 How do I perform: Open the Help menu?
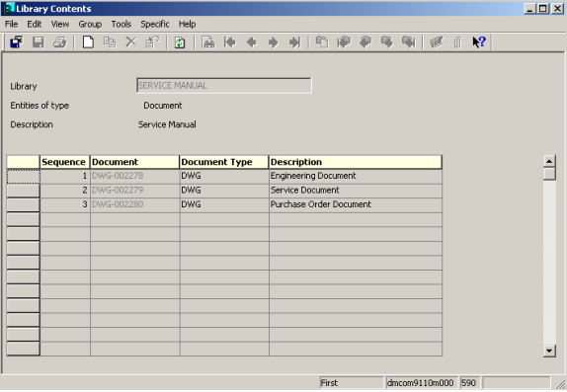point(187,25)
